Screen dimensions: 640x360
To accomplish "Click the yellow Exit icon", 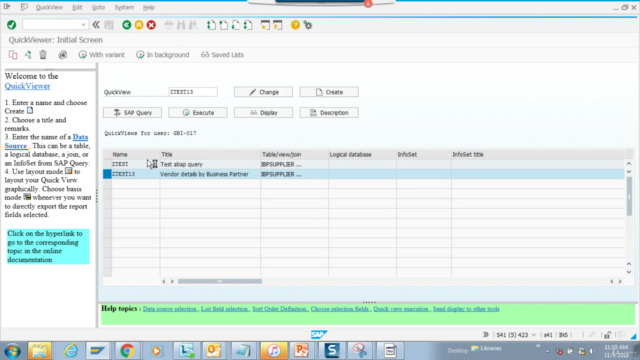I will [x=139, y=25].
